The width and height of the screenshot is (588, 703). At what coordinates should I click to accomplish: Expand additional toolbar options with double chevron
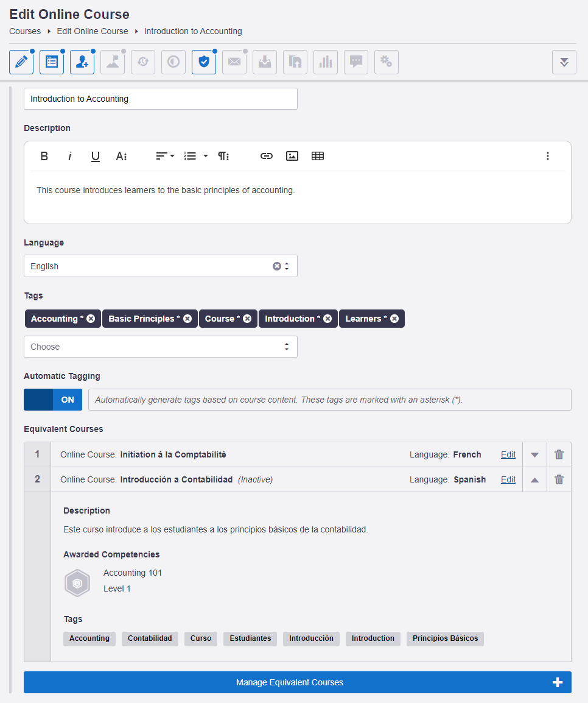(x=564, y=62)
